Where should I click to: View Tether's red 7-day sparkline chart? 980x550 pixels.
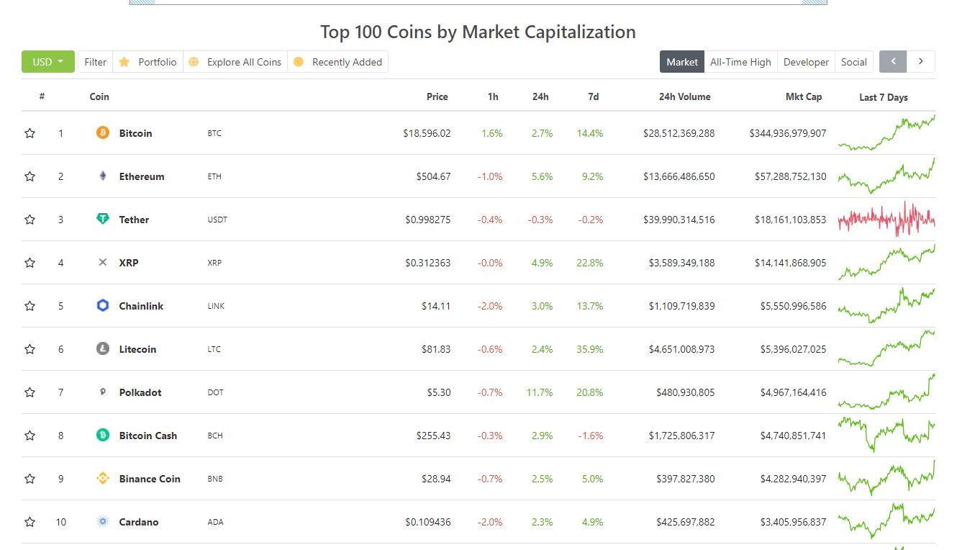coord(886,219)
